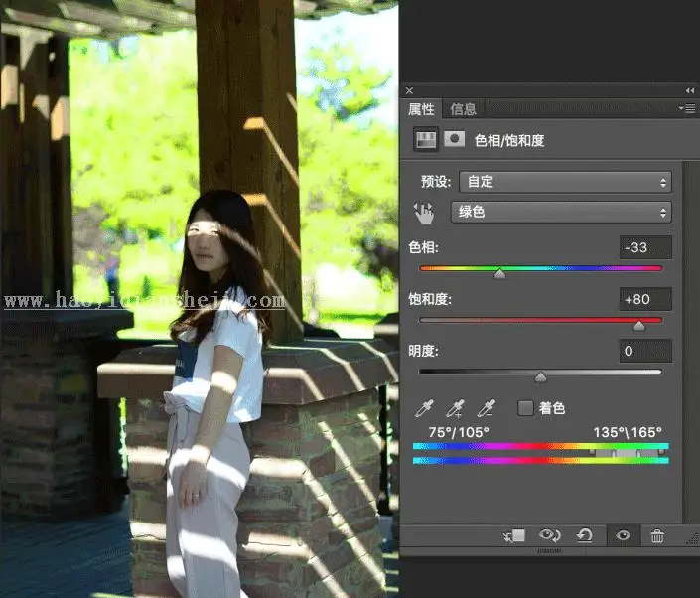The width and height of the screenshot is (700, 598).
Task: Collapse panel with double-arrow icon
Action: (x=690, y=90)
